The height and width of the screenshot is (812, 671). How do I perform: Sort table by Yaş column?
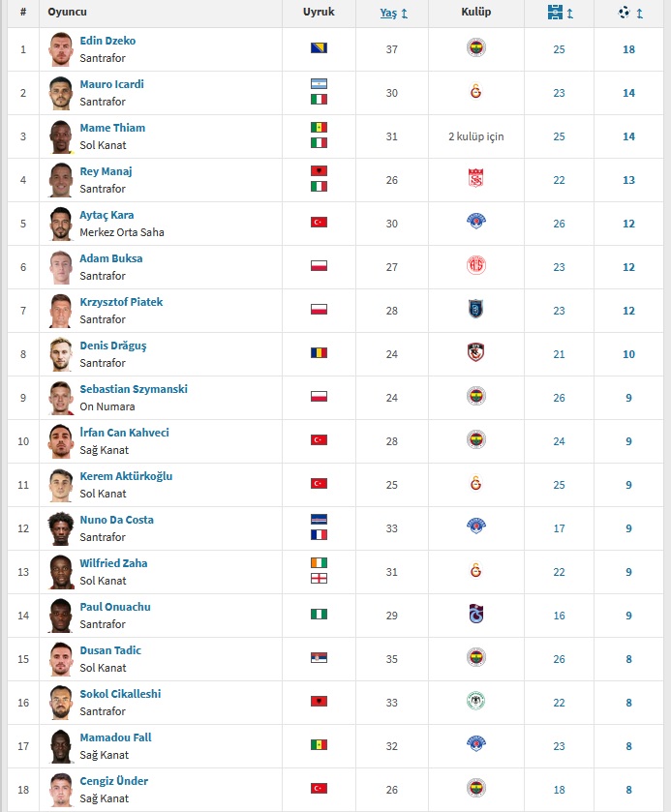pos(388,13)
